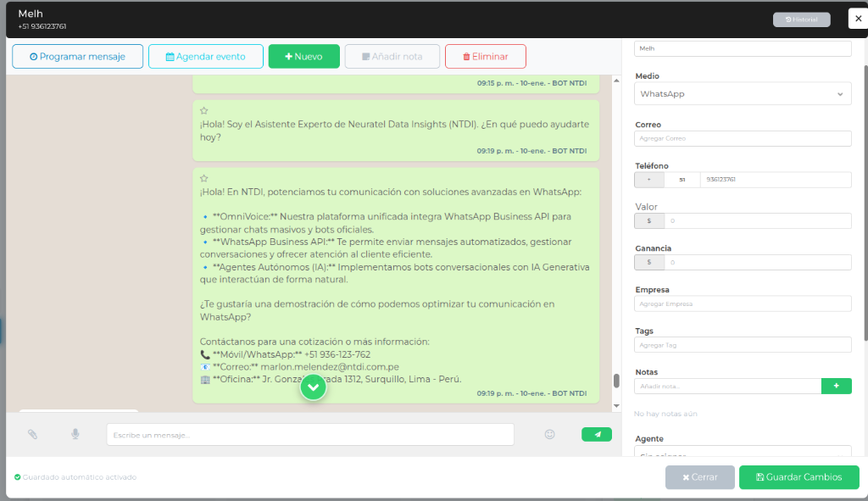This screenshot has width=868, height=501.
Task: Switch to Agendar evento
Action: pyautogui.click(x=205, y=56)
